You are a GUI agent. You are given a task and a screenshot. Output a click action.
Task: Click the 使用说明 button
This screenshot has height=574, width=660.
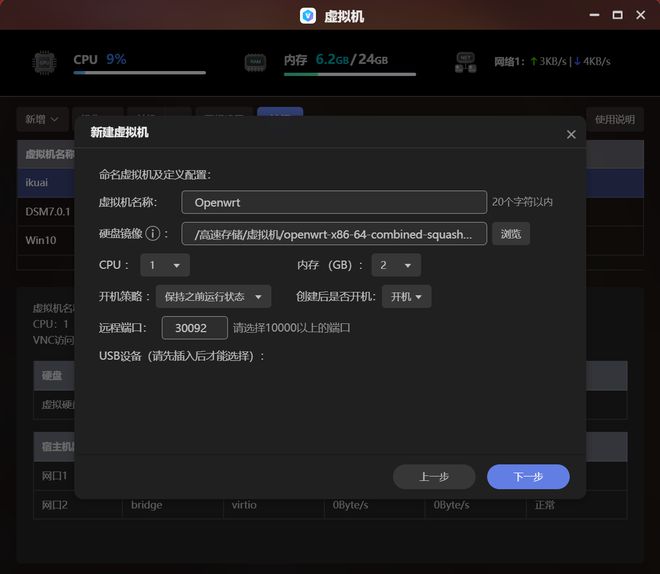(615, 120)
